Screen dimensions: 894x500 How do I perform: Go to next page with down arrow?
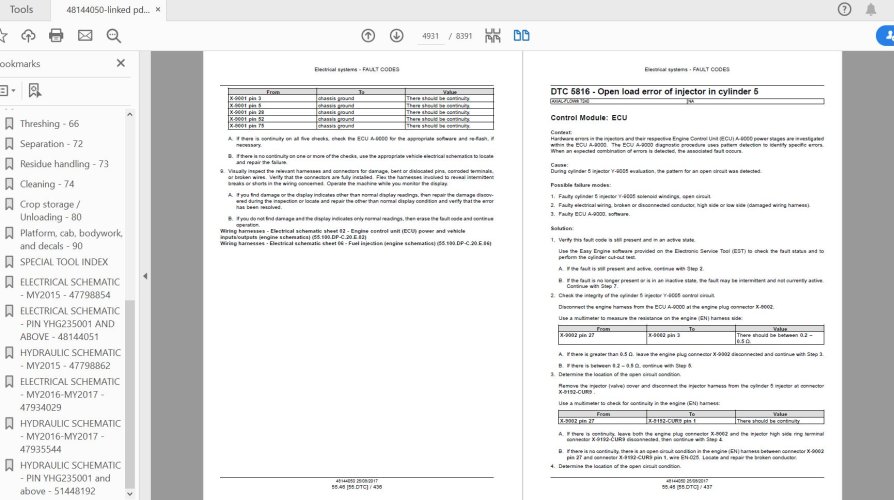pos(396,35)
